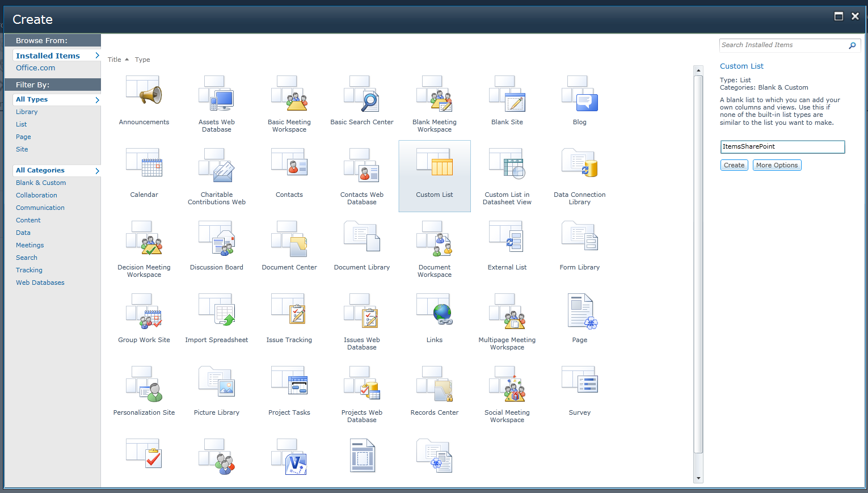Viewport: 868px width, 493px height.
Task: Select the Discussion Board template
Action: (x=216, y=244)
